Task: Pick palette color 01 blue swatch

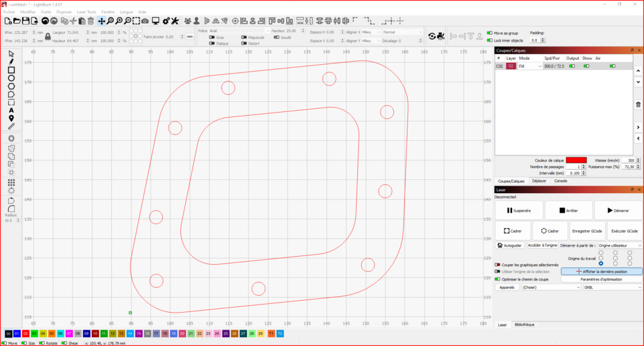Action: (x=17, y=333)
